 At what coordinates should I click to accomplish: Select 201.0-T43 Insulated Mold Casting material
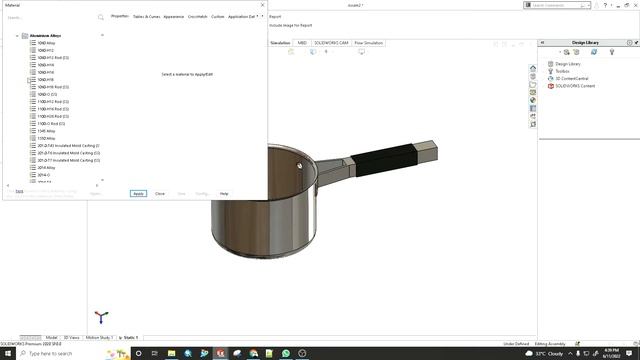[68, 146]
